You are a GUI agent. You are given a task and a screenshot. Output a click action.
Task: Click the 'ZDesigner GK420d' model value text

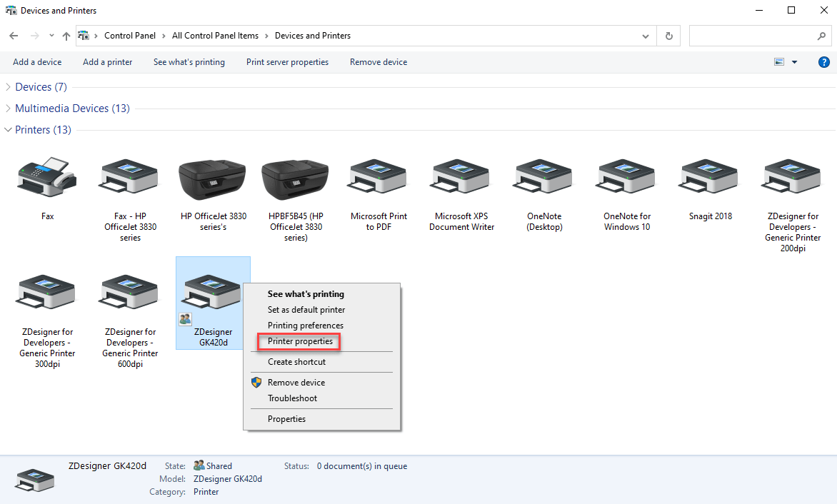pos(228,479)
